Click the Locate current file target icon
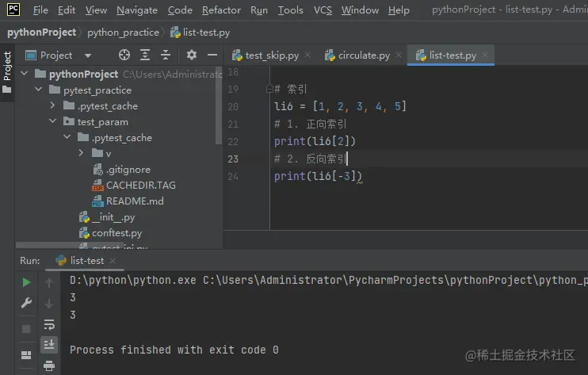588x375 pixels. [x=124, y=55]
